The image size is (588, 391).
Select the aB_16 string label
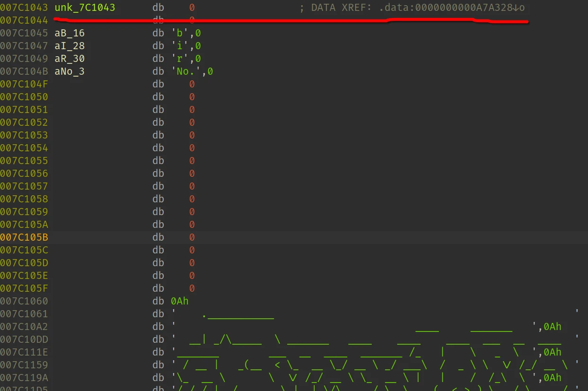pos(70,33)
